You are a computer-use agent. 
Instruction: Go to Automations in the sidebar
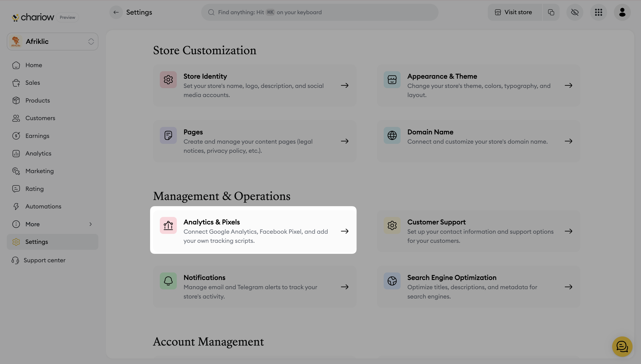pyautogui.click(x=43, y=207)
